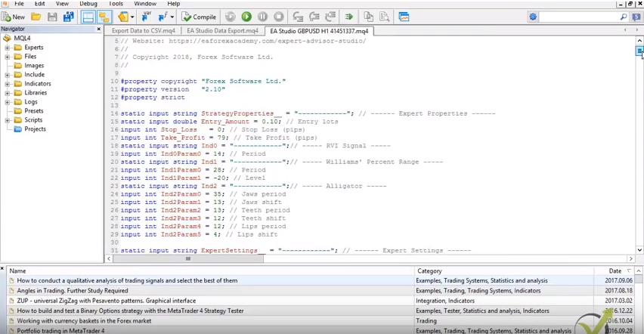Click the Stop debugging icon
644x334 pixels.
[278, 17]
